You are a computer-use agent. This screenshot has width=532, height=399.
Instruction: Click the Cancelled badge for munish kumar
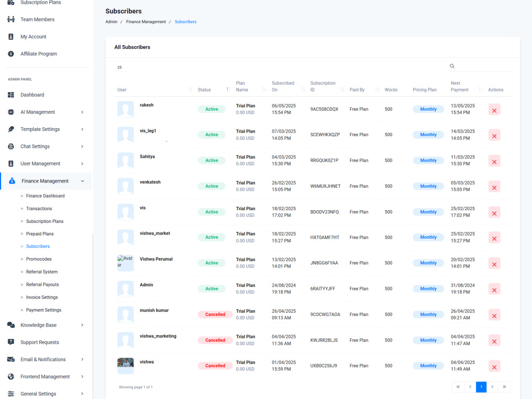215,314
